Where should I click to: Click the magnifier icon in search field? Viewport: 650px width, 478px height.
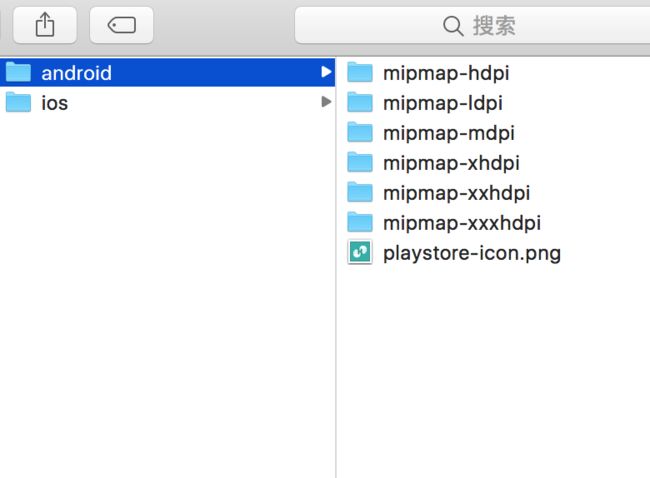453,26
